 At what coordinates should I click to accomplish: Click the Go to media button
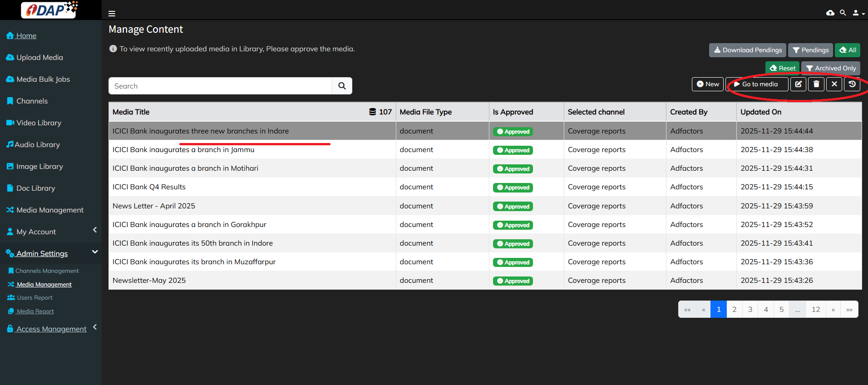pyautogui.click(x=756, y=84)
